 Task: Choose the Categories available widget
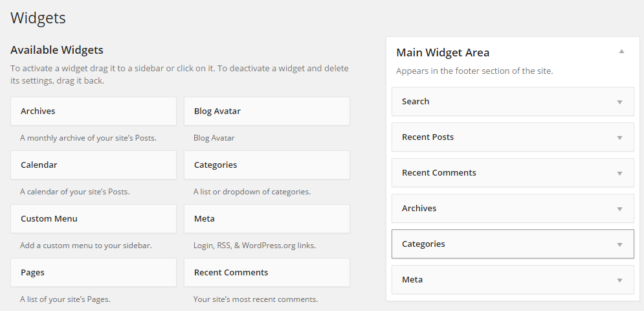tap(267, 165)
